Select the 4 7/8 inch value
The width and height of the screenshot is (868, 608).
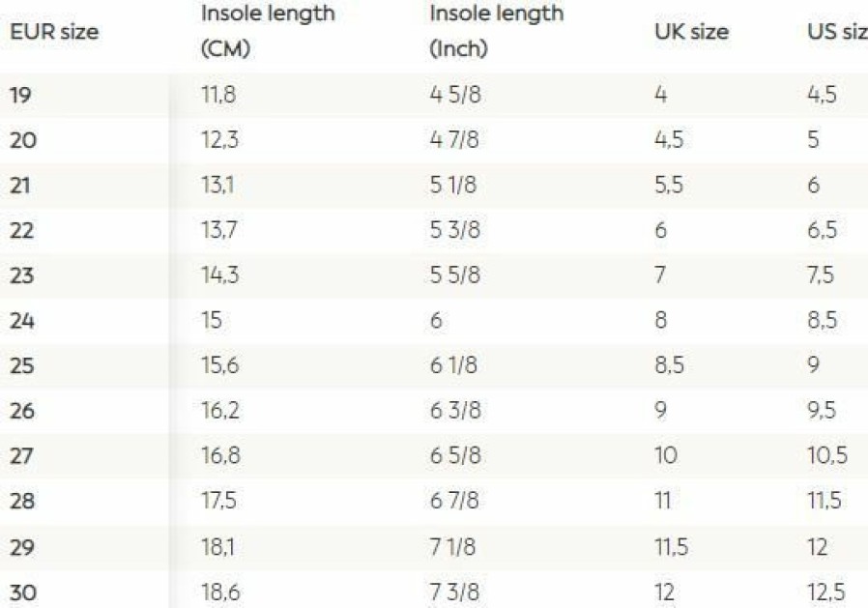pyautogui.click(x=454, y=139)
